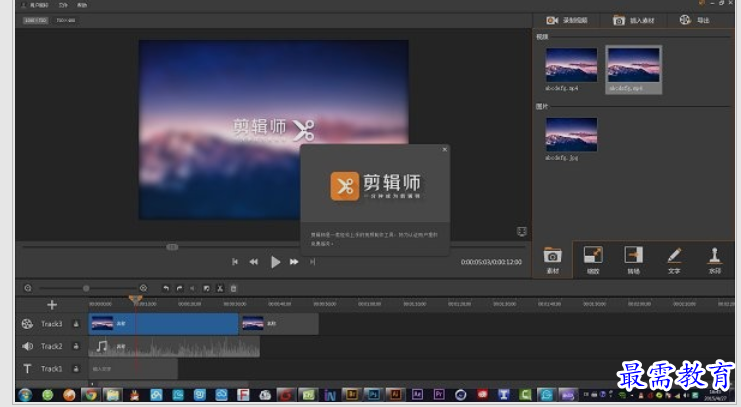
Task: Click the Track2 label
Action: (x=52, y=346)
